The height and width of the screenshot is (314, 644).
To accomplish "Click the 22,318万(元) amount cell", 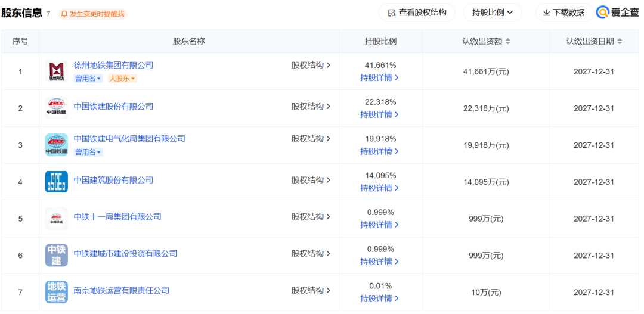I will (x=486, y=108).
